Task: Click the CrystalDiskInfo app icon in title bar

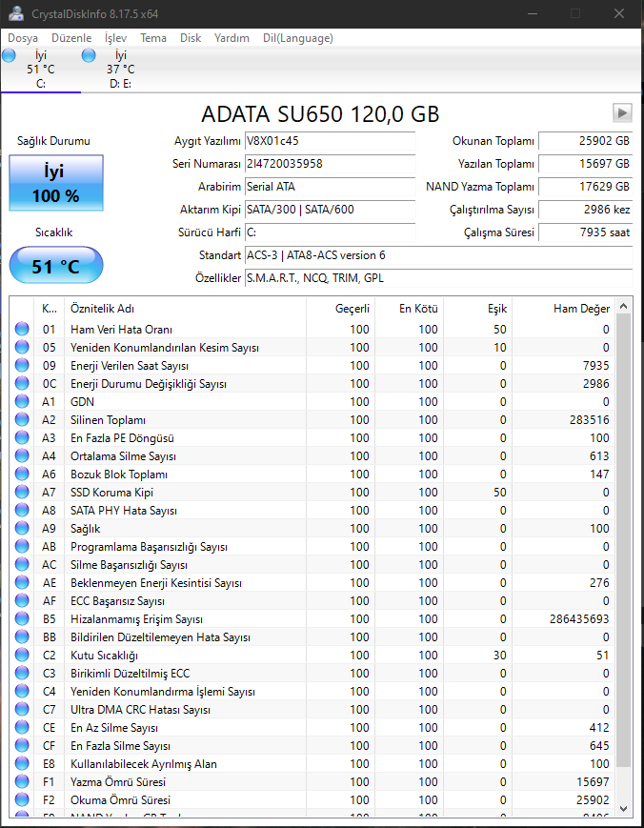Action: 16,14
